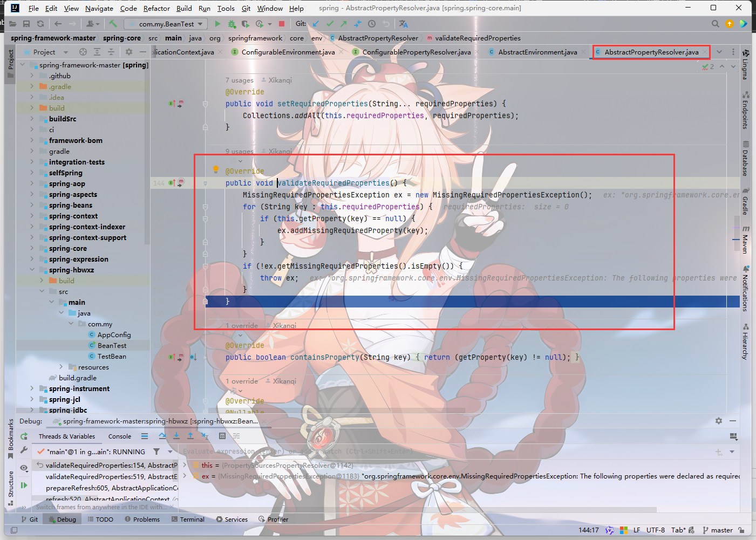The image size is (756, 540).
Task: Expand the spring-instrument folder
Action: pyautogui.click(x=32, y=388)
